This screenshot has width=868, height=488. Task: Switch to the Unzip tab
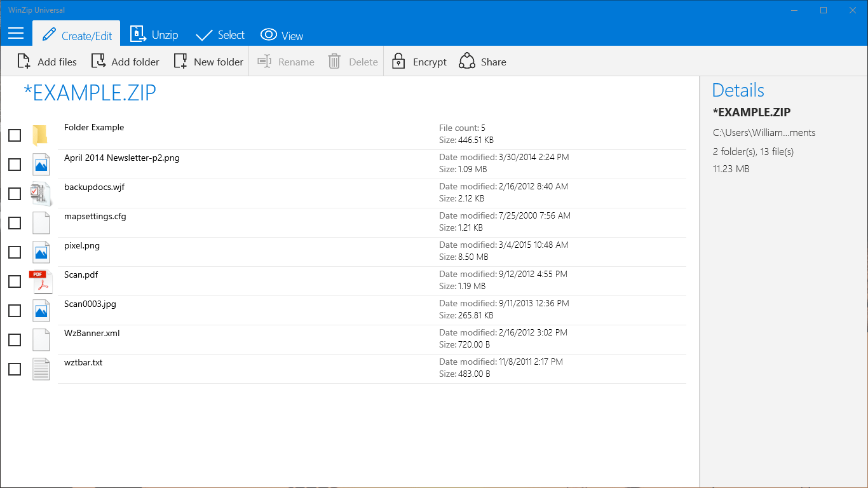tap(154, 35)
